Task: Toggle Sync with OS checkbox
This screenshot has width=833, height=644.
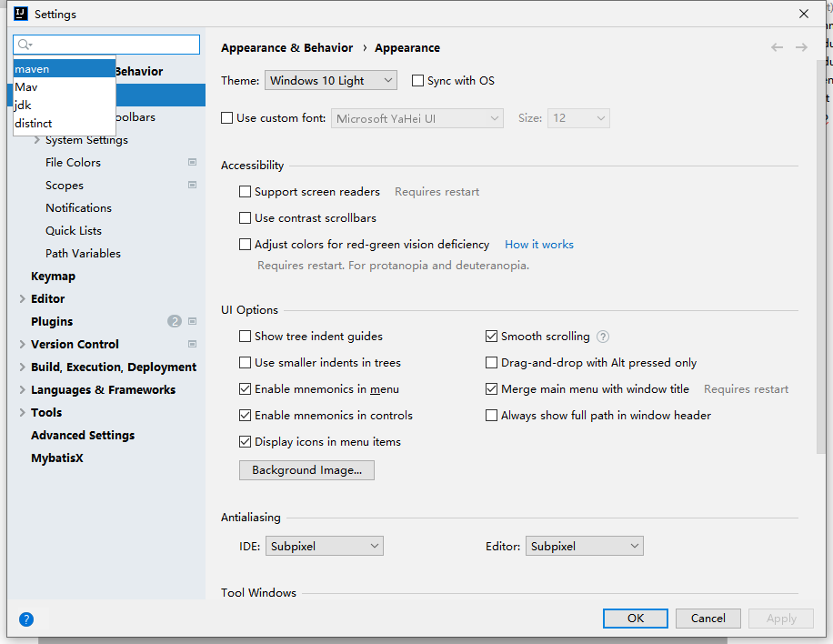Action: pyautogui.click(x=417, y=81)
